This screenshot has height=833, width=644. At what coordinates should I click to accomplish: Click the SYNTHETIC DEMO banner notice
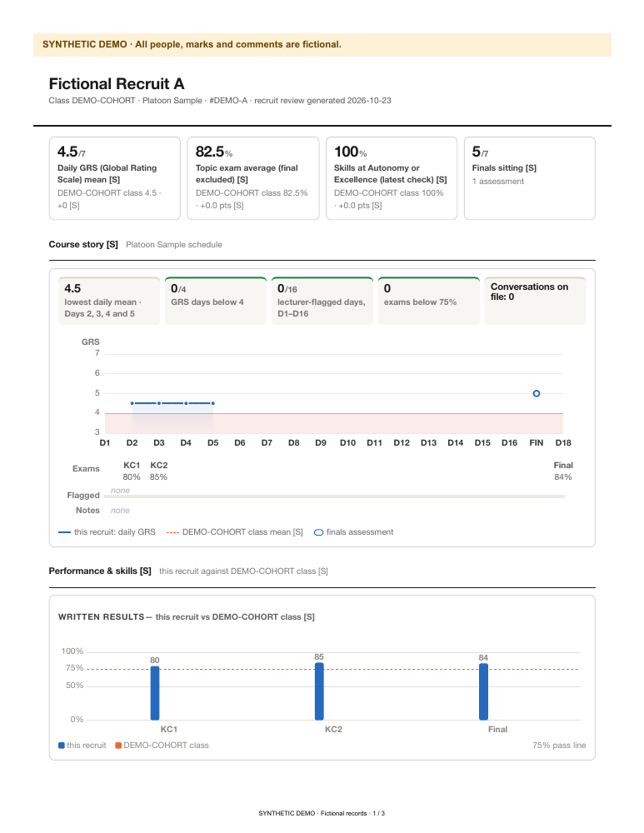click(x=322, y=45)
